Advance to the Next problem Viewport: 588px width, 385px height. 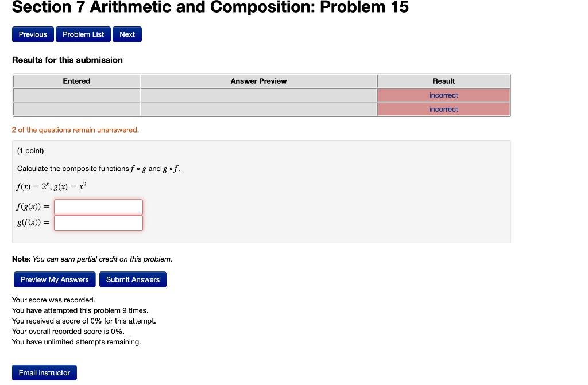tap(127, 34)
